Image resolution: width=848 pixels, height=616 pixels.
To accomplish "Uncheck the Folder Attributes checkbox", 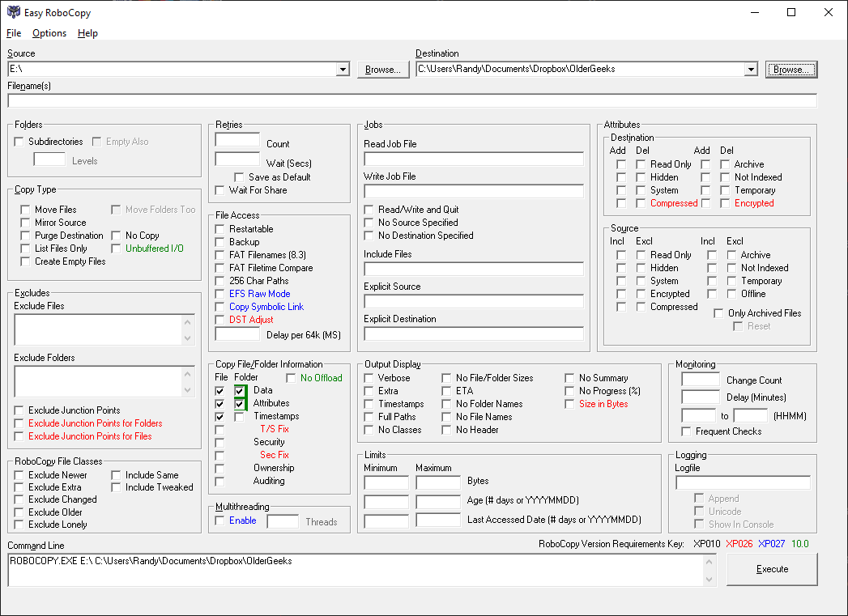I will tap(240, 404).
